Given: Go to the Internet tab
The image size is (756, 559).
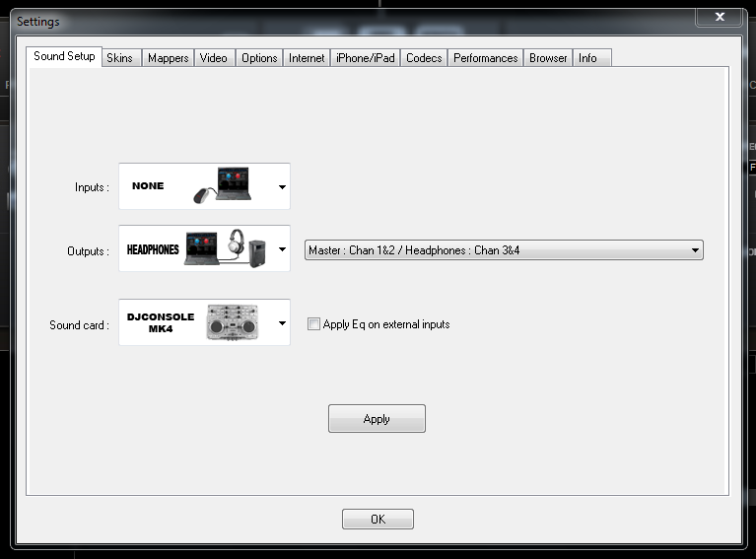Looking at the screenshot, I should (x=307, y=58).
